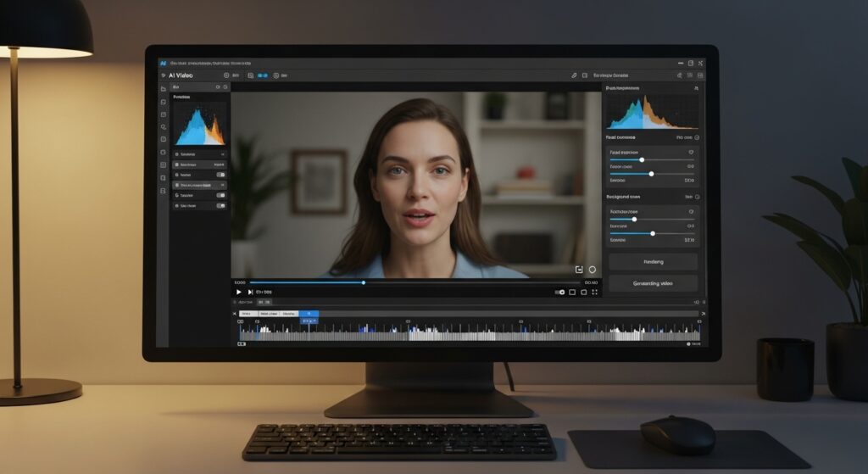The image size is (868, 474).
Task: Collapse the right panel using its header icon
Action: [x=696, y=88]
